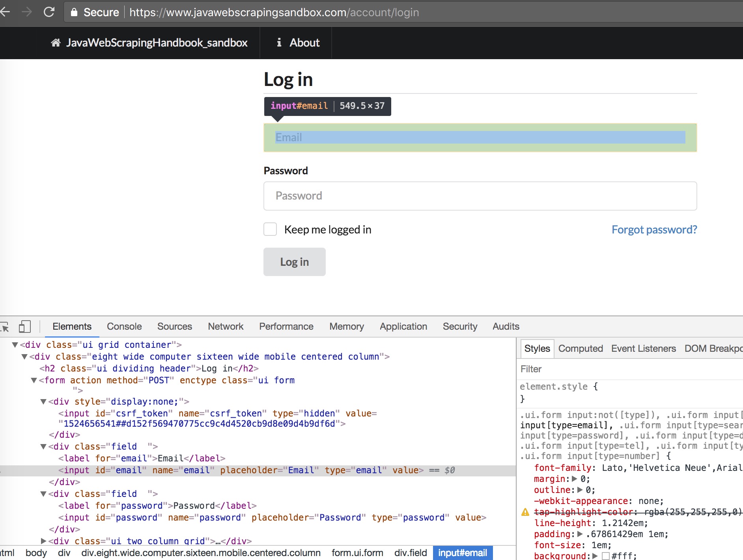Click the warning triangle beside tap-highlight-color
This screenshot has width=743, height=560.
[x=525, y=512]
